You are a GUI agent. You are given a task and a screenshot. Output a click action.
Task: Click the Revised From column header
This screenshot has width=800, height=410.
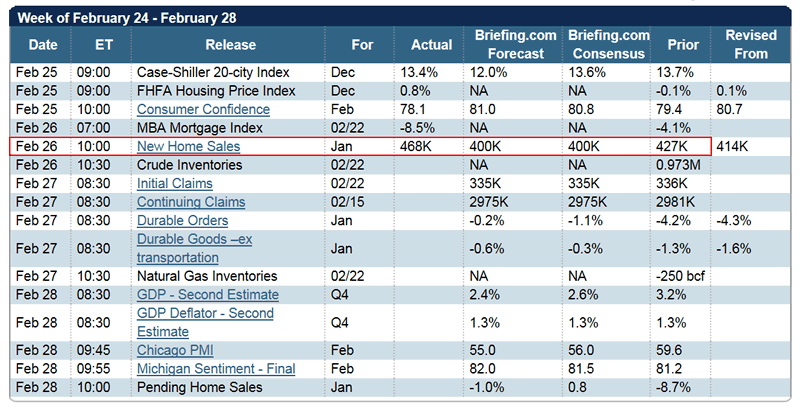(x=750, y=45)
